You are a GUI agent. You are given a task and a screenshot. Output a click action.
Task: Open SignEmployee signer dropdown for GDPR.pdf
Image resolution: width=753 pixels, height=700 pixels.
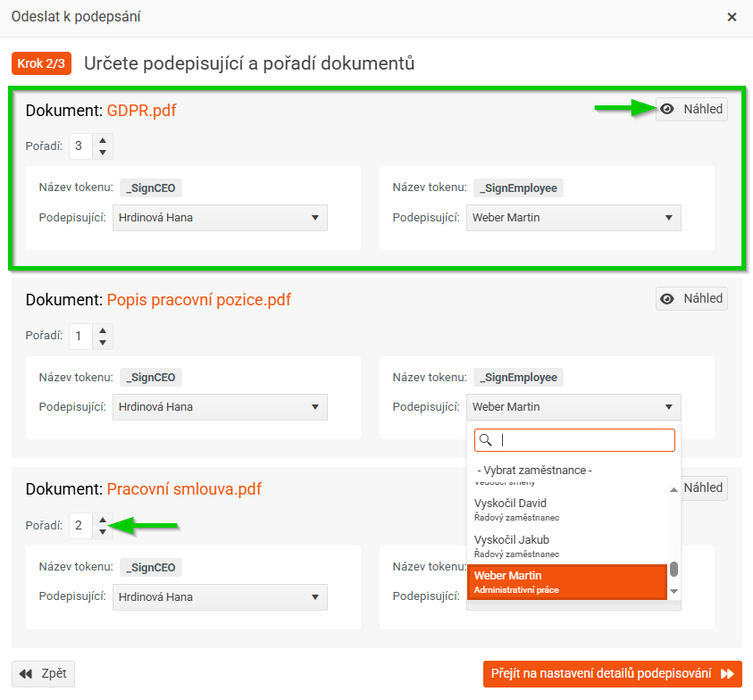573,218
